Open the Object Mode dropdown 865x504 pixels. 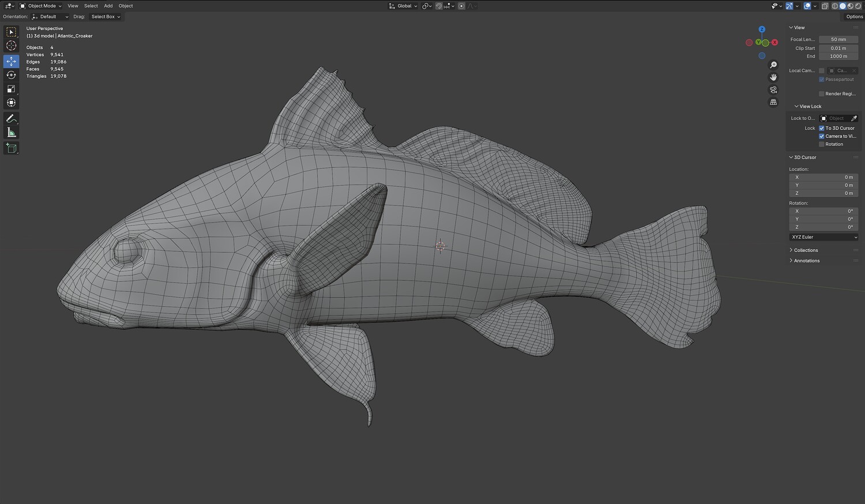coord(41,6)
